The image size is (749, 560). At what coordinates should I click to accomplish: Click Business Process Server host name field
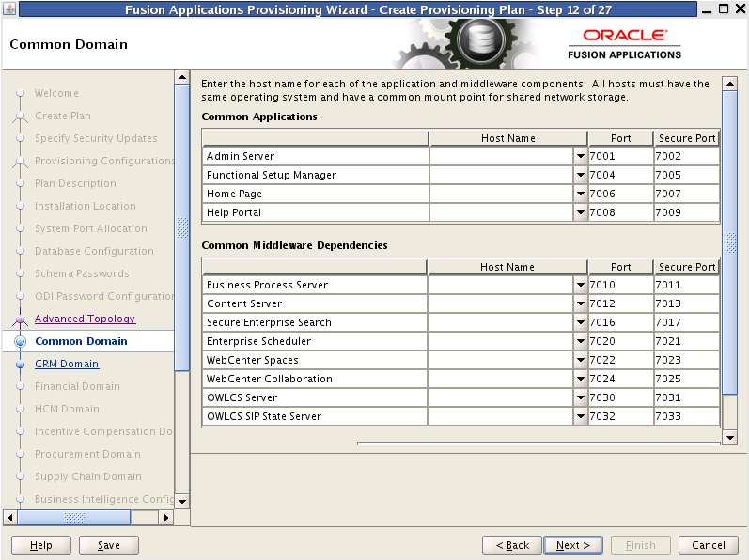(501, 285)
